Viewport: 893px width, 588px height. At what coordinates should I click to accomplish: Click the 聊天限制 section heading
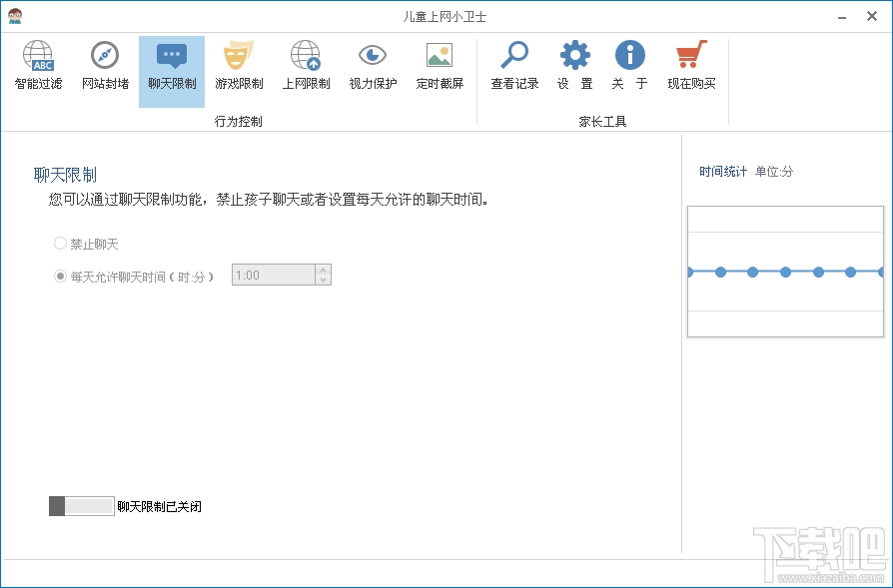click(65, 175)
